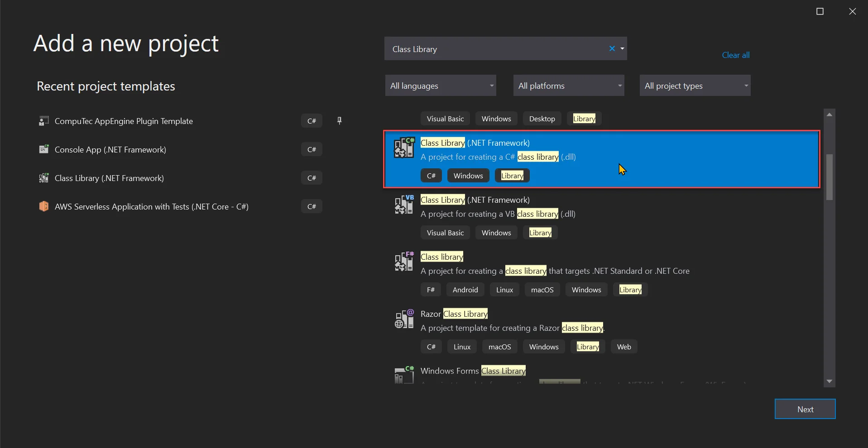Click the F# Class library template icon
This screenshot has width=868, height=448.
click(x=403, y=262)
